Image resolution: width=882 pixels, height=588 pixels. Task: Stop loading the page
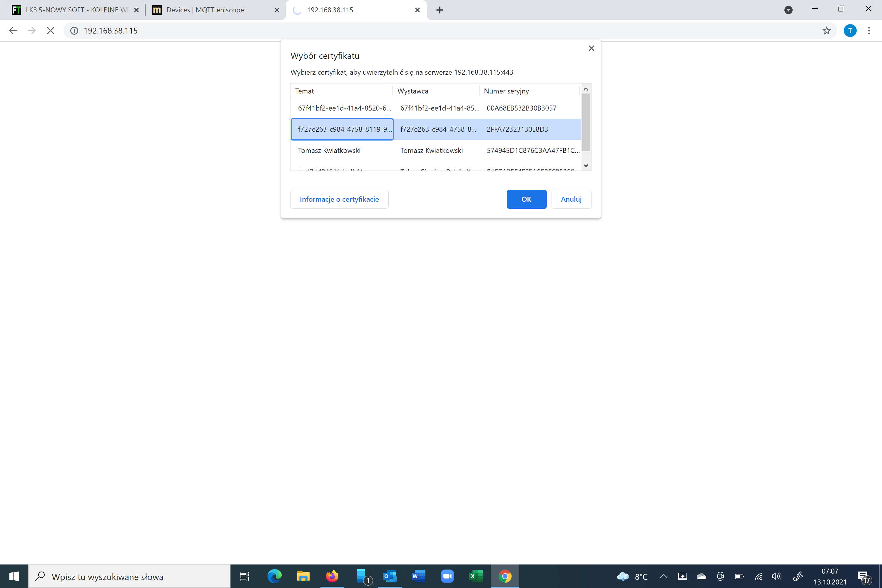tap(50, 30)
